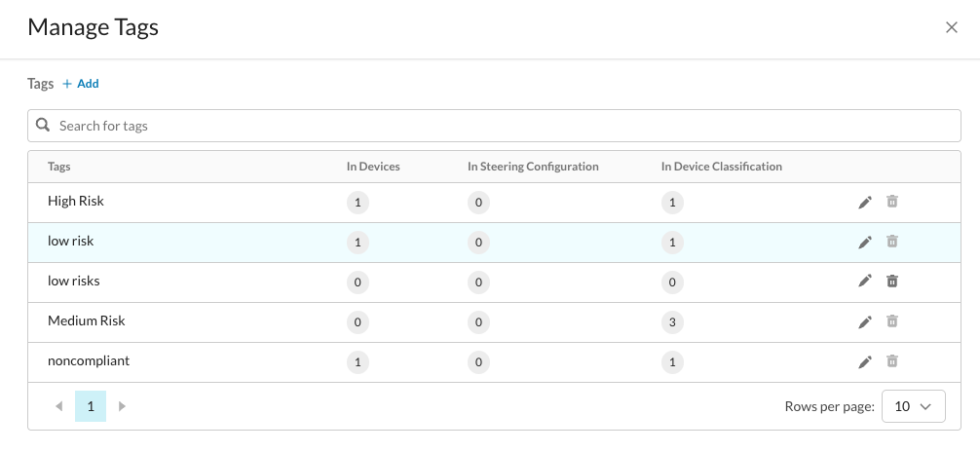Click Steering Configuration count for low risks

pyautogui.click(x=478, y=282)
